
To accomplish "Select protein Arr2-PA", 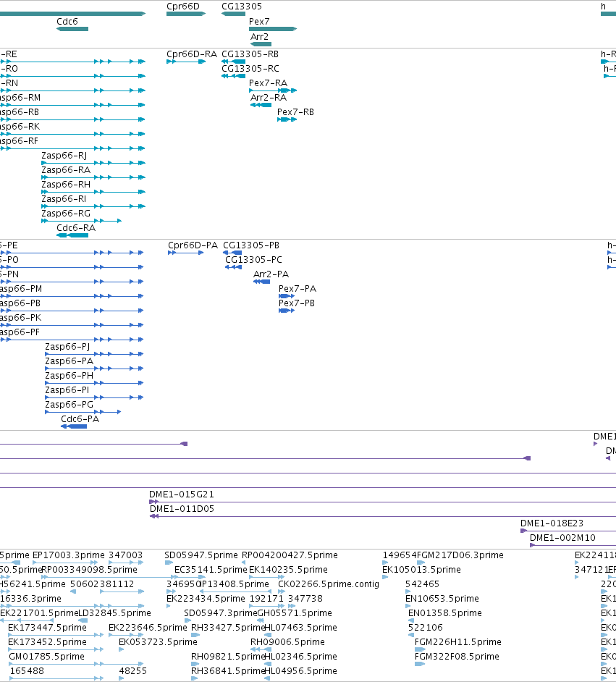I will (271, 274).
